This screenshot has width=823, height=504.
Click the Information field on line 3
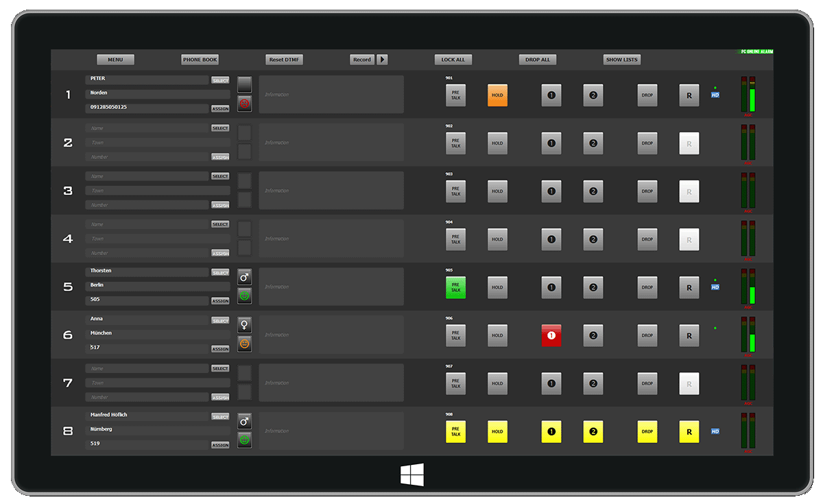pos(331,191)
